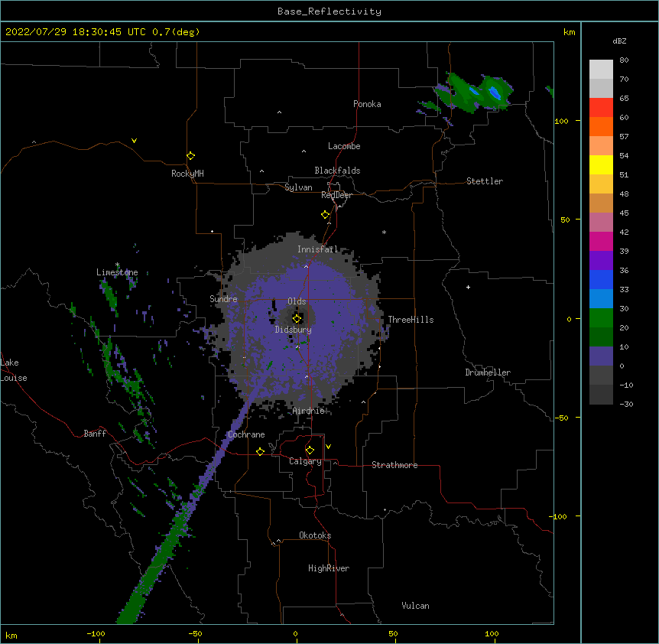The width and height of the screenshot is (659, 644).
Task: Click the Vulcan city label
Action: click(415, 606)
